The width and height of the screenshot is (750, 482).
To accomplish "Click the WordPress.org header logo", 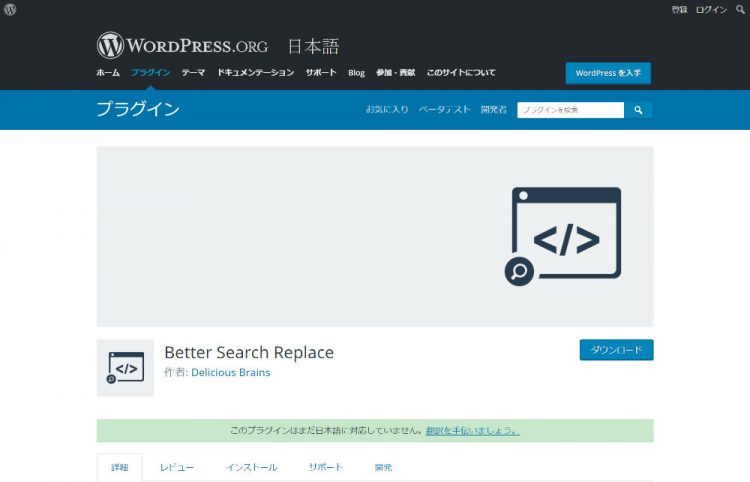I will point(182,45).
